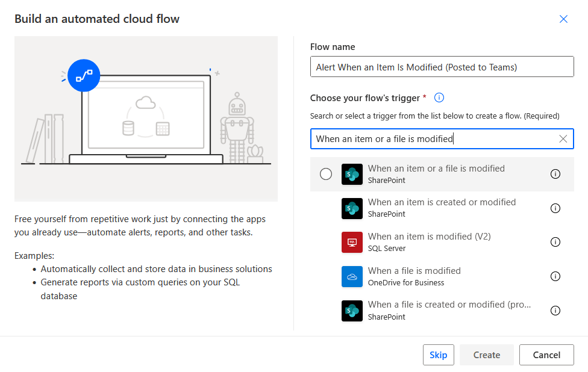The height and width of the screenshot is (372, 588).
Task: Choose When an item is modified (V2)
Action: pos(429,237)
